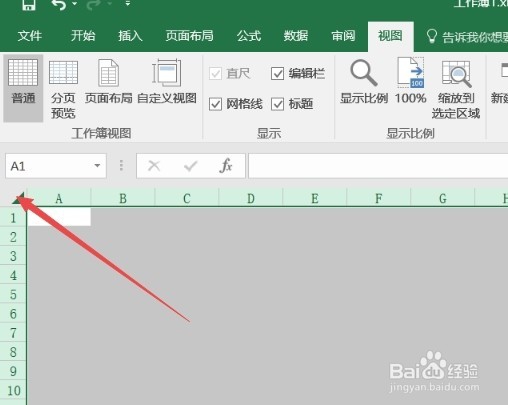Viewport: 508px width, 405px height.
Task: Click the Name Box showing A1
Action: coord(49,166)
